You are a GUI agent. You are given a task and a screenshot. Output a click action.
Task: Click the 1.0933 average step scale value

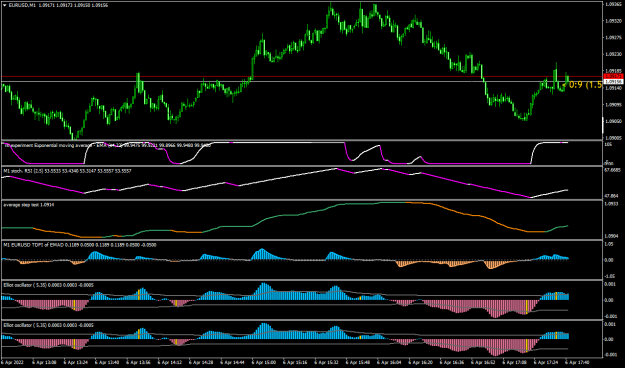click(x=611, y=204)
